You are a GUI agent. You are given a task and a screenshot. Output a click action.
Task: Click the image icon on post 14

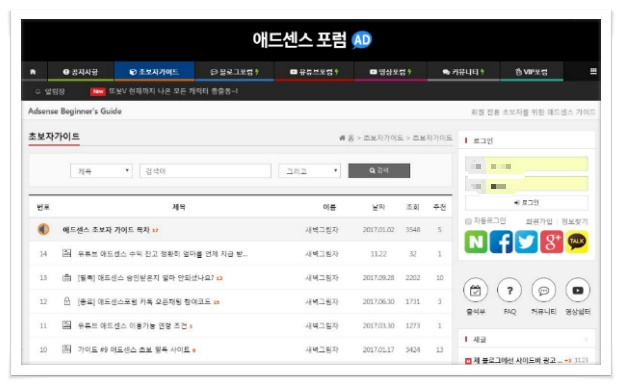(x=67, y=253)
